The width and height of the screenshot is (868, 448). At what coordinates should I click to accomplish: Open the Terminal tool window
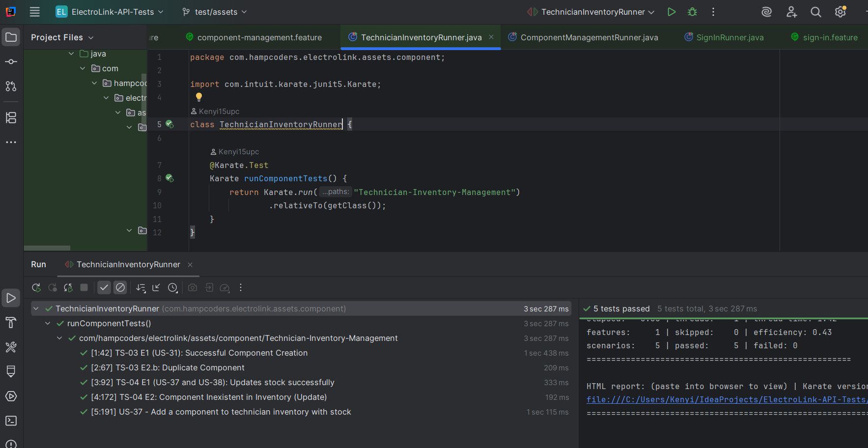pos(11,421)
